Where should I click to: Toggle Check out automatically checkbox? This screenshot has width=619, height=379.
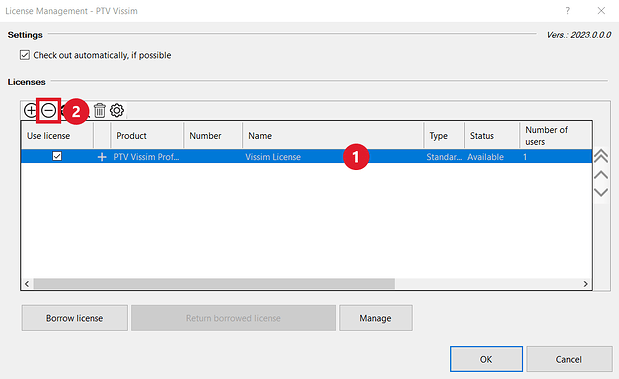25,55
